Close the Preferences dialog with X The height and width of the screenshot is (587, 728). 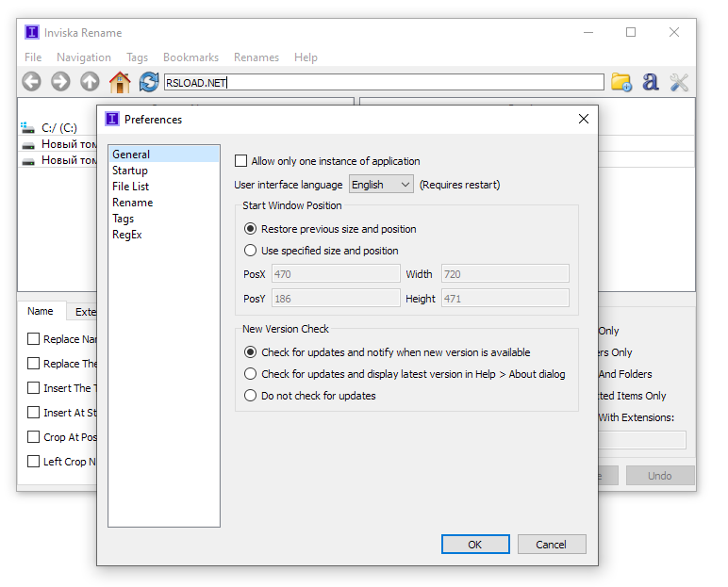click(584, 119)
